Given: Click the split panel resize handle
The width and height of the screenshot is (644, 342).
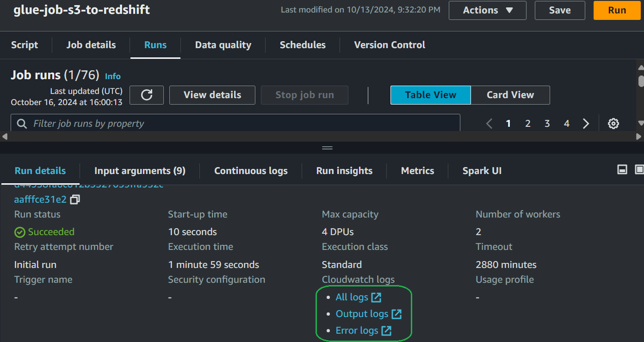Looking at the screenshot, I should [x=327, y=148].
